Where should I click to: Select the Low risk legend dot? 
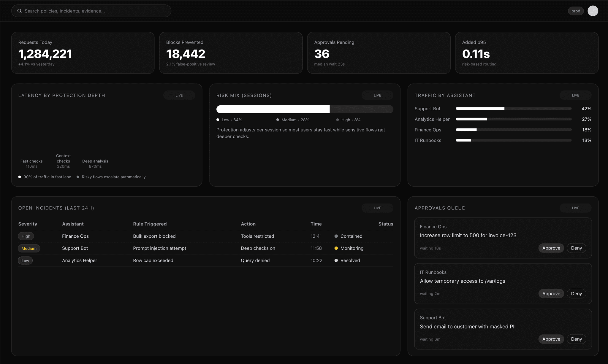pyautogui.click(x=218, y=120)
